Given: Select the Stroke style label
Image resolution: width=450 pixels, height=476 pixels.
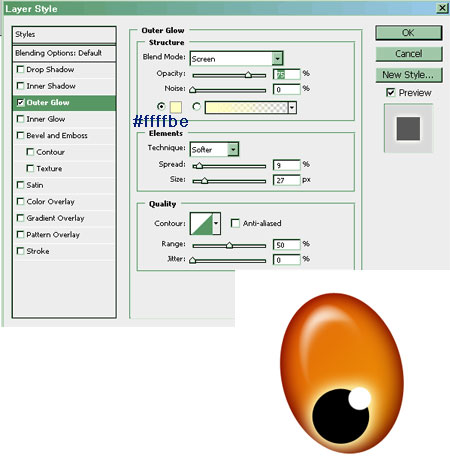Looking at the screenshot, I should tap(38, 251).
